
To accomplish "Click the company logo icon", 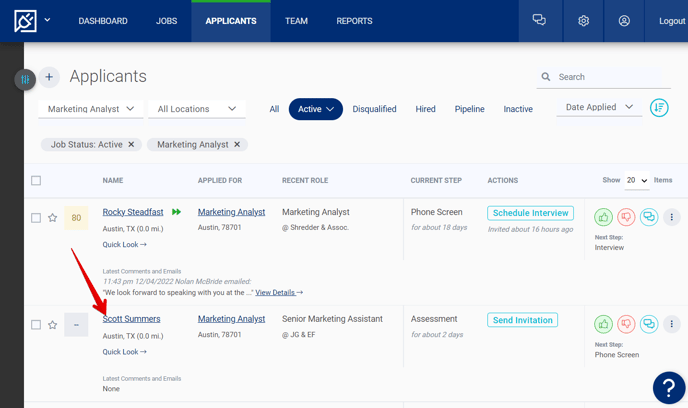I will 25,21.
